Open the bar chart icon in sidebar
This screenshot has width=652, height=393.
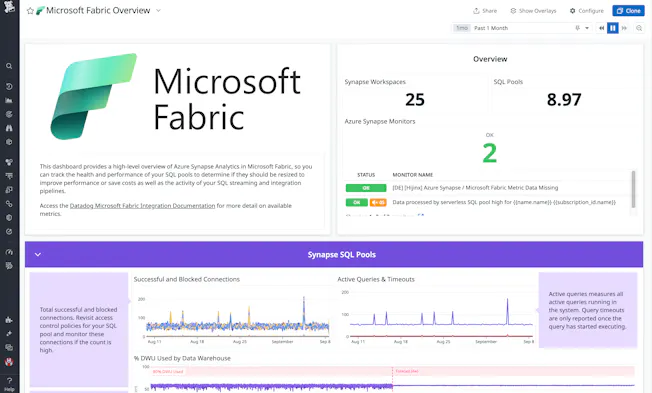9,100
